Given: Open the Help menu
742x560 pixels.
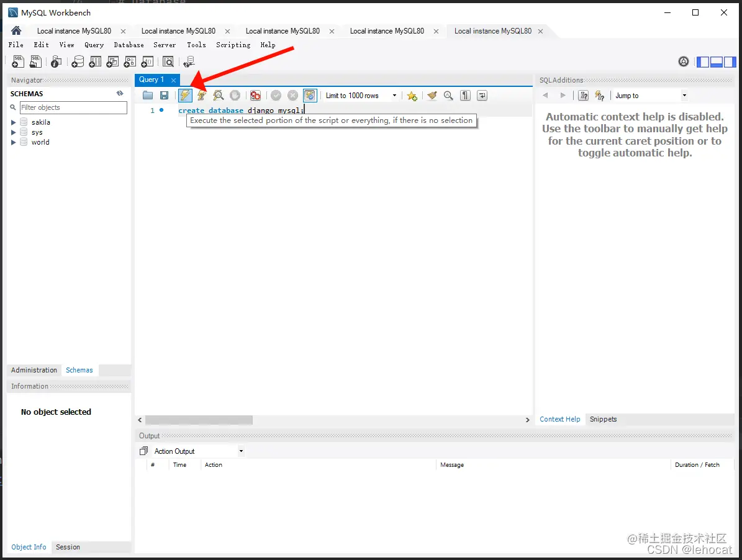Looking at the screenshot, I should pyautogui.click(x=268, y=45).
